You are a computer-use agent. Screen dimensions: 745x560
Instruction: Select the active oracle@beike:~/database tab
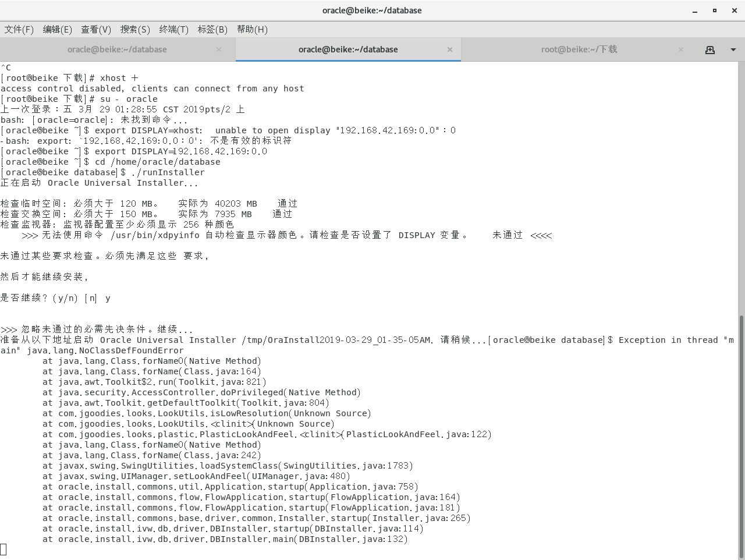point(348,49)
